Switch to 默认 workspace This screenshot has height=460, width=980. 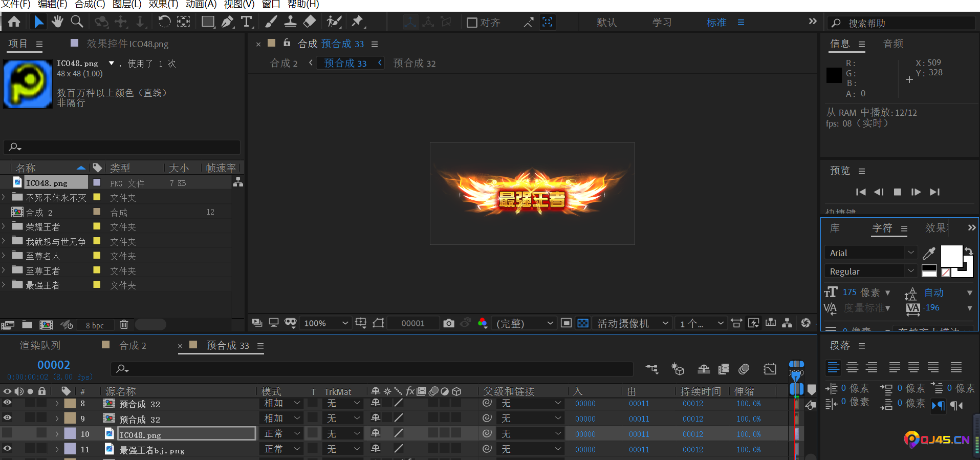(606, 23)
